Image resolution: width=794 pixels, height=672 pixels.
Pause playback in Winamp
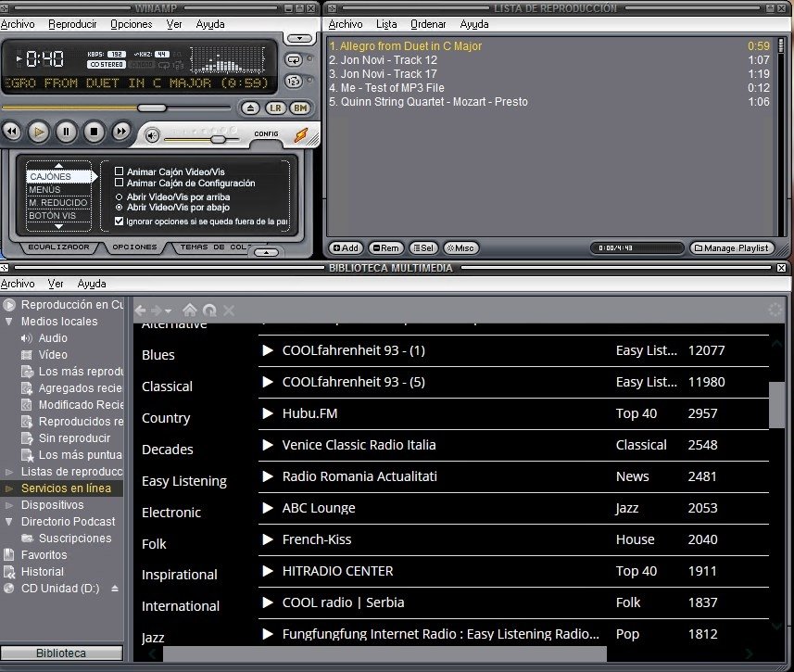point(66,132)
